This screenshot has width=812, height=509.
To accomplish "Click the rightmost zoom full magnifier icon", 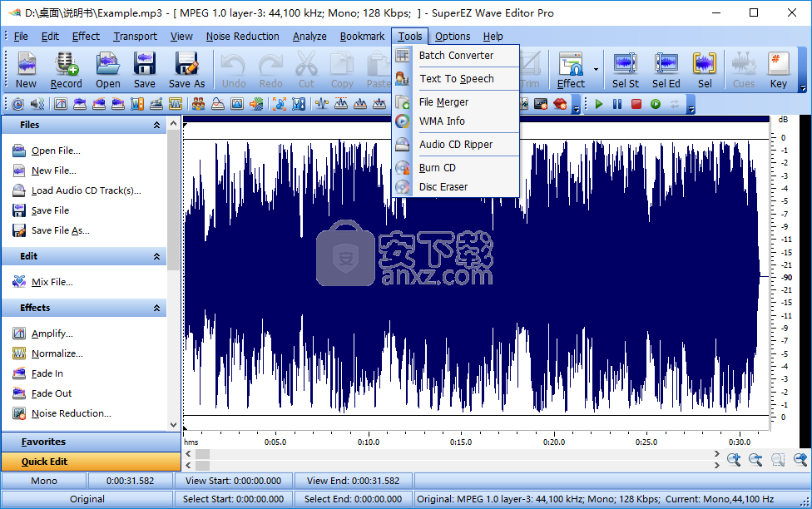I will point(800,459).
